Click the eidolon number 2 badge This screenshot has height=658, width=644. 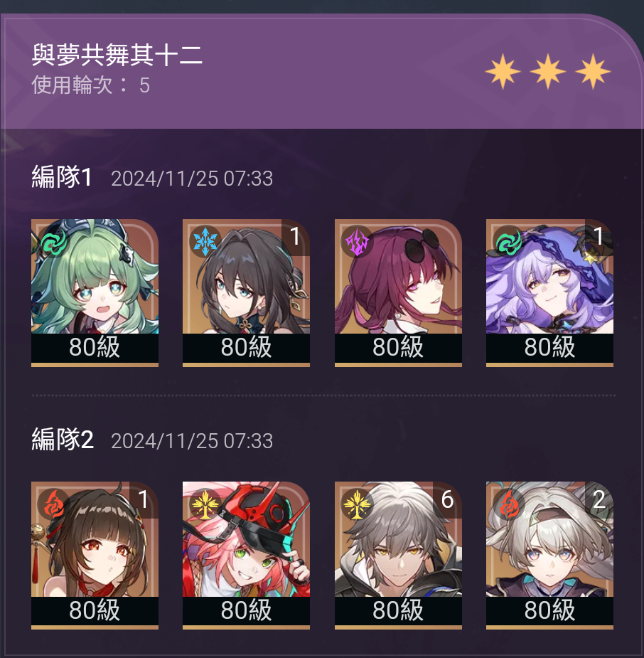click(599, 499)
